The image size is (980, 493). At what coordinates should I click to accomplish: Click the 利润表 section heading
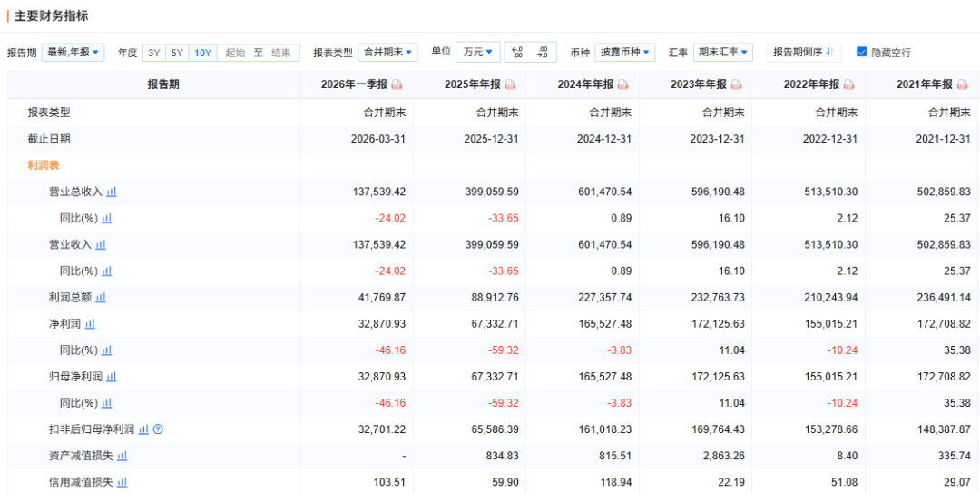[44, 165]
